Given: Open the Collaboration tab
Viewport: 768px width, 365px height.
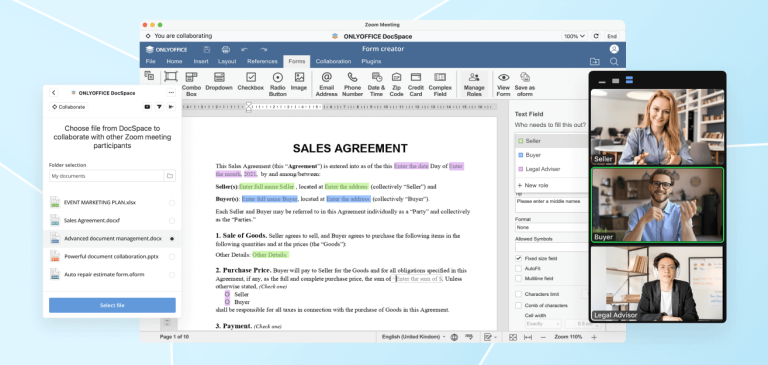Looking at the screenshot, I should (333, 62).
